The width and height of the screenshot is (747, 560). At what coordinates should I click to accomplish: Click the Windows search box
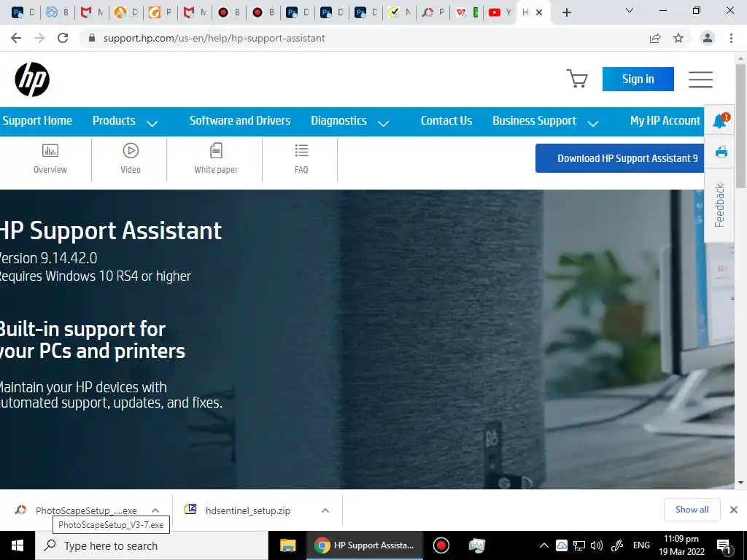(x=152, y=545)
